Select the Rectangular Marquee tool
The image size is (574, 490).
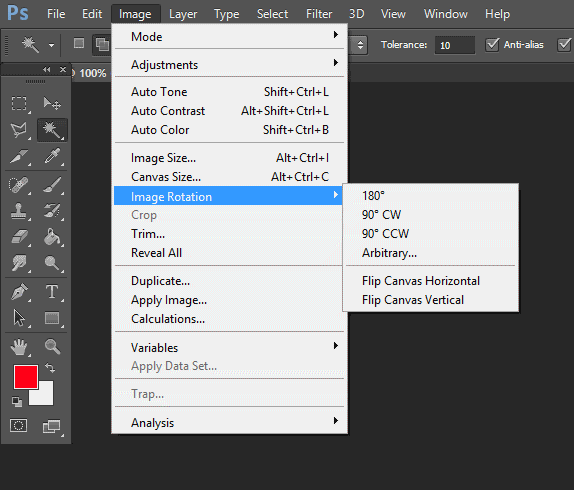point(19,104)
